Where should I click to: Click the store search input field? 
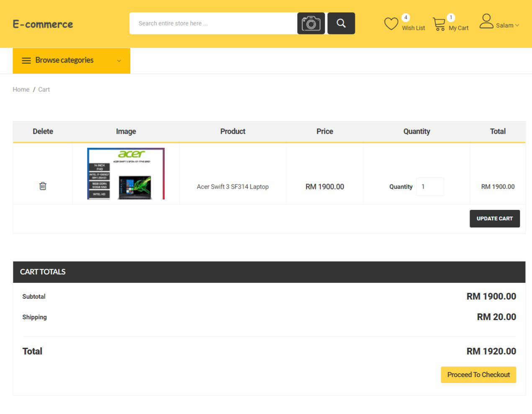tap(209, 23)
